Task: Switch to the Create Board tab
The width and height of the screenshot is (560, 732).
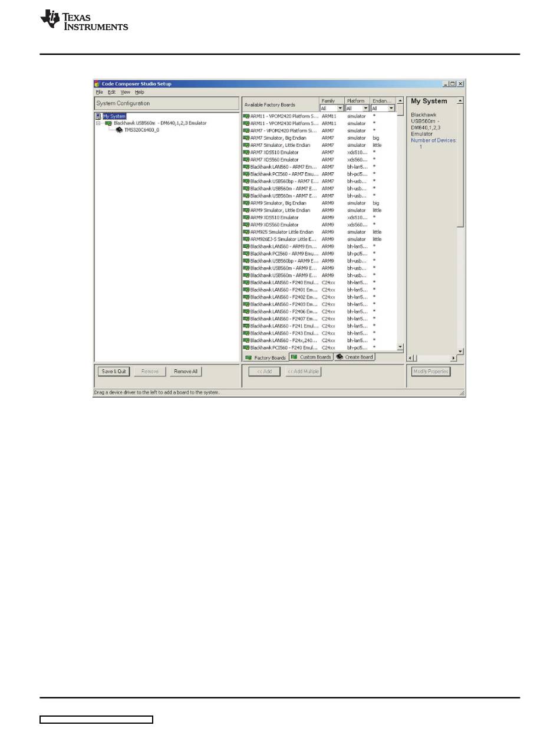Action: [355, 357]
